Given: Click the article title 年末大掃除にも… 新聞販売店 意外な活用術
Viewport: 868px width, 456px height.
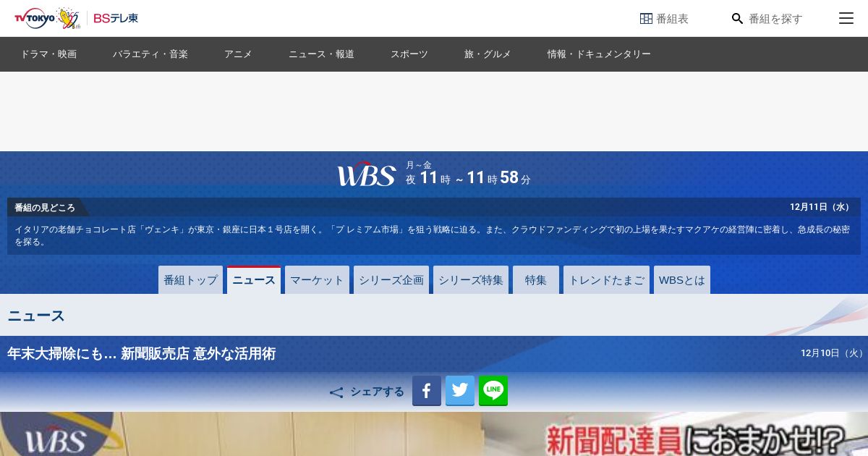Looking at the screenshot, I should 142,354.
